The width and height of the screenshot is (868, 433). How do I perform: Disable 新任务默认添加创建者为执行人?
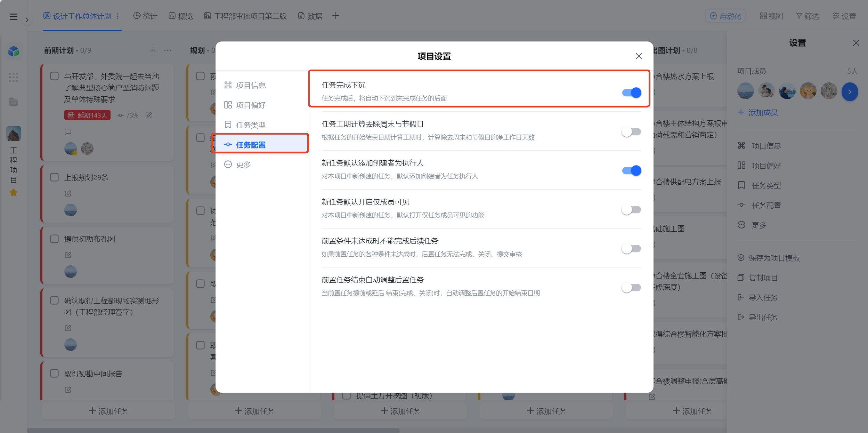[x=631, y=170]
